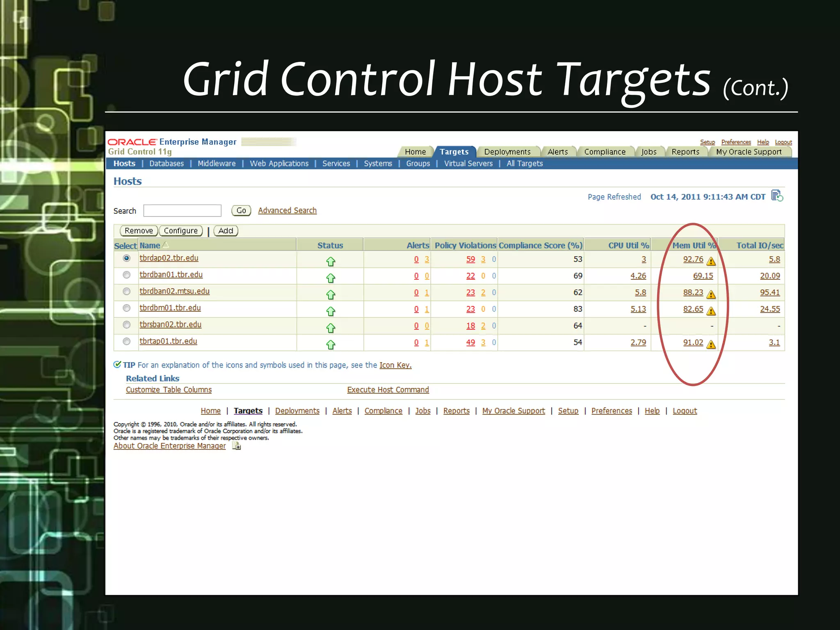Sort by Compliance Score column header
The height and width of the screenshot is (630, 840).
coord(540,245)
